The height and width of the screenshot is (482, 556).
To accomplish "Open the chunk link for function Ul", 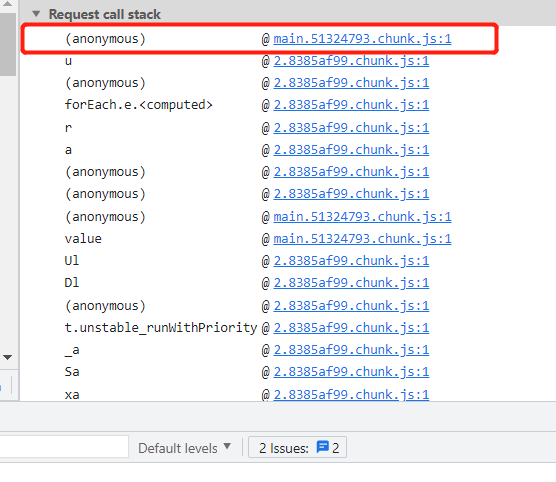I will 351,261.
